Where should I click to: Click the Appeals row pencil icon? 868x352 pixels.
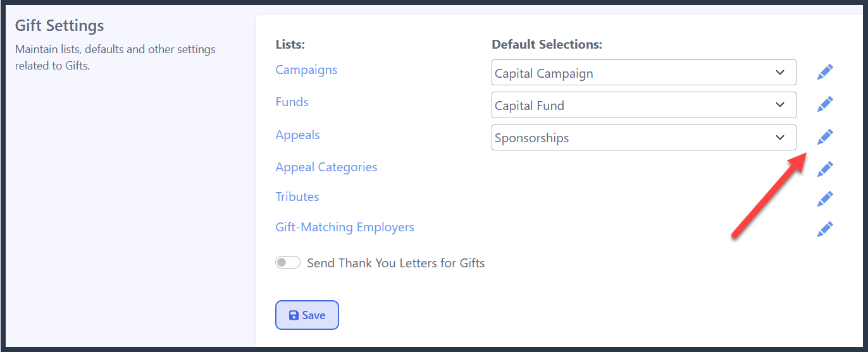(825, 137)
